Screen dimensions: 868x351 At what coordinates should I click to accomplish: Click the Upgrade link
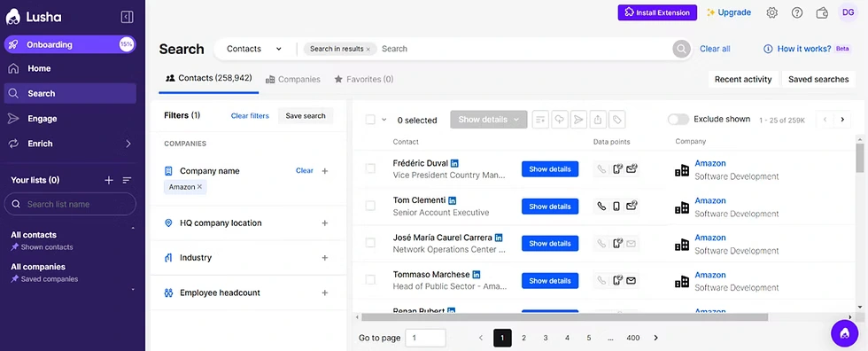pyautogui.click(x=728, y=12)
